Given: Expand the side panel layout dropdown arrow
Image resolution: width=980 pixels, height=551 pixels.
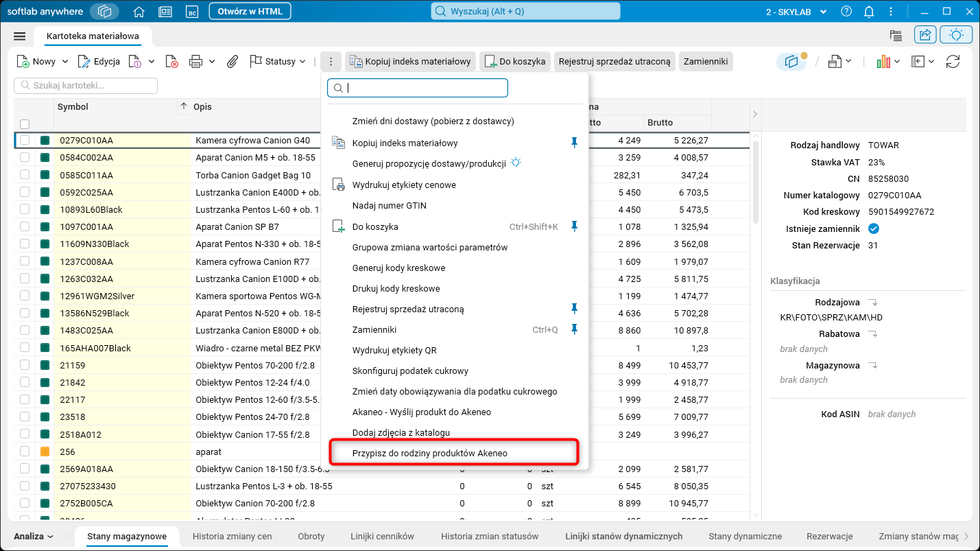Looking at the screenshot, I should (x=931, y=62).
